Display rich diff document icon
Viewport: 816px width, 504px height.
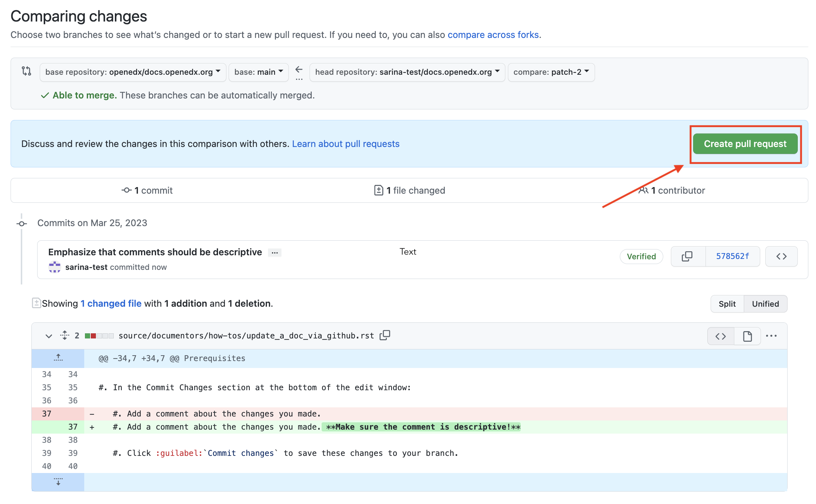point(747,336)
